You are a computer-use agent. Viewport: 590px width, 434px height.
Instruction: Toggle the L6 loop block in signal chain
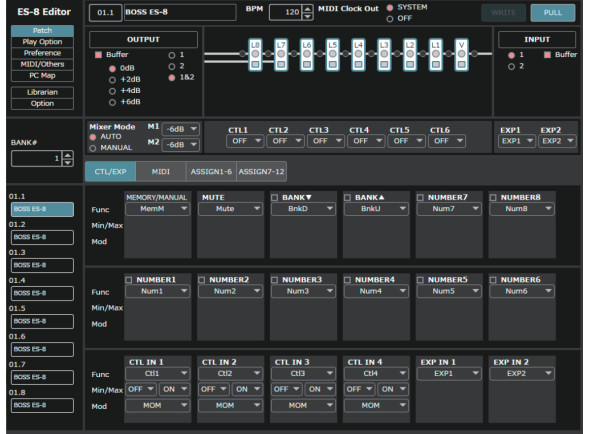click(307, 55)
